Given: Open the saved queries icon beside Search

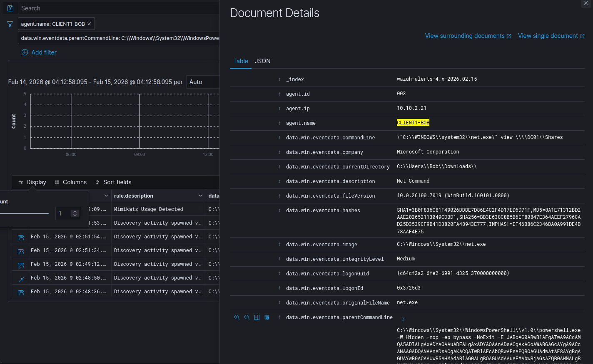Looking at the screenshot, I should pyautogui.click(x=10, y=8).
